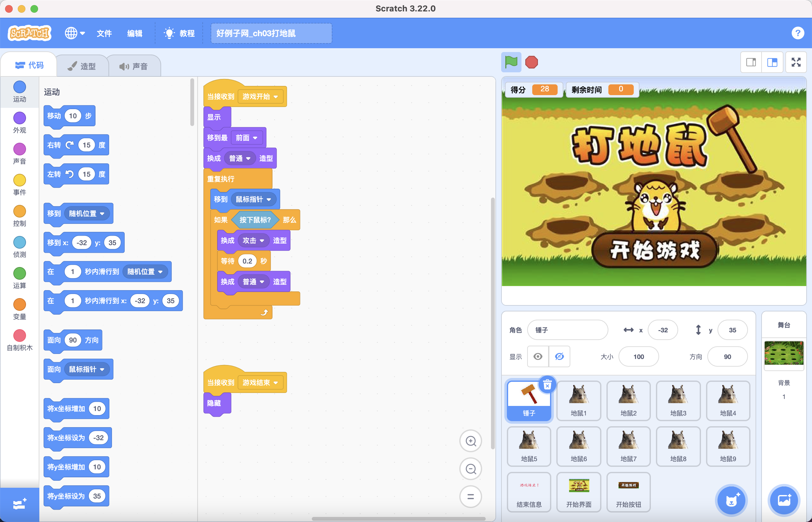
Task: Open the 鼠标指针 dropdown in workspace 移到 block
Action: (253, 199)
